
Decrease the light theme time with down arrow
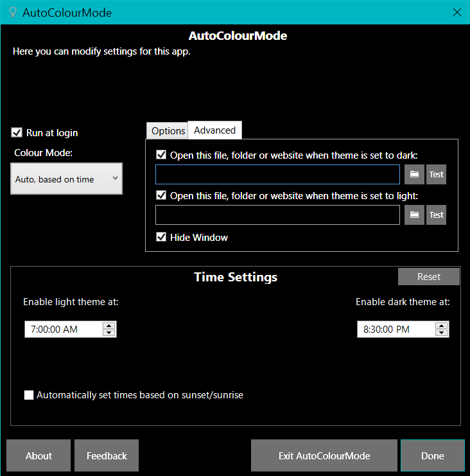point(109,333)
